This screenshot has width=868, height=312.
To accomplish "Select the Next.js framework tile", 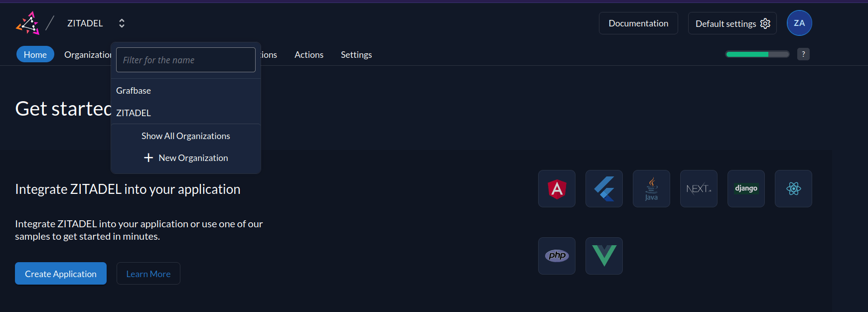I will point(699,188).
